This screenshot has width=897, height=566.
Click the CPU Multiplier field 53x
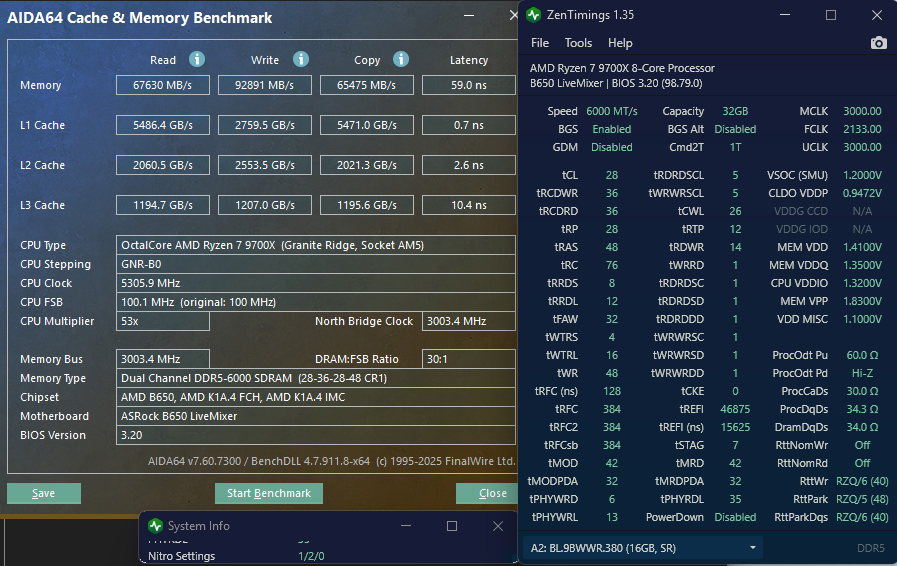click(x=162, y=321)
